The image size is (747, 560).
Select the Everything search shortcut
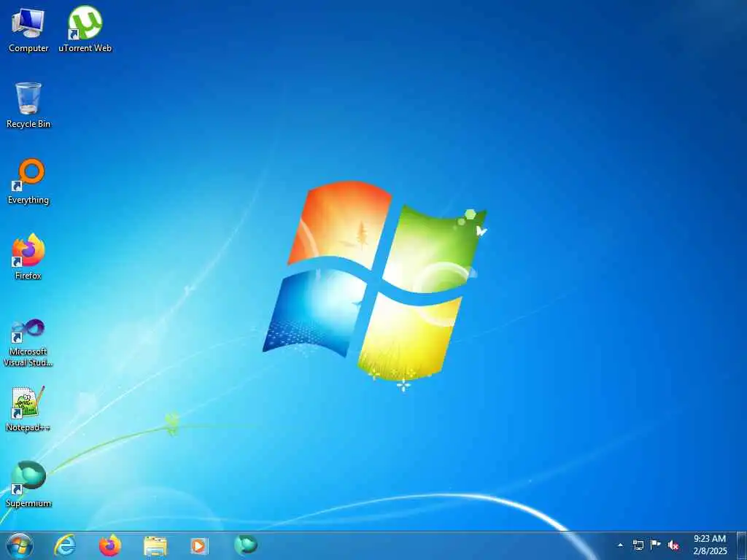click(28, 182)
